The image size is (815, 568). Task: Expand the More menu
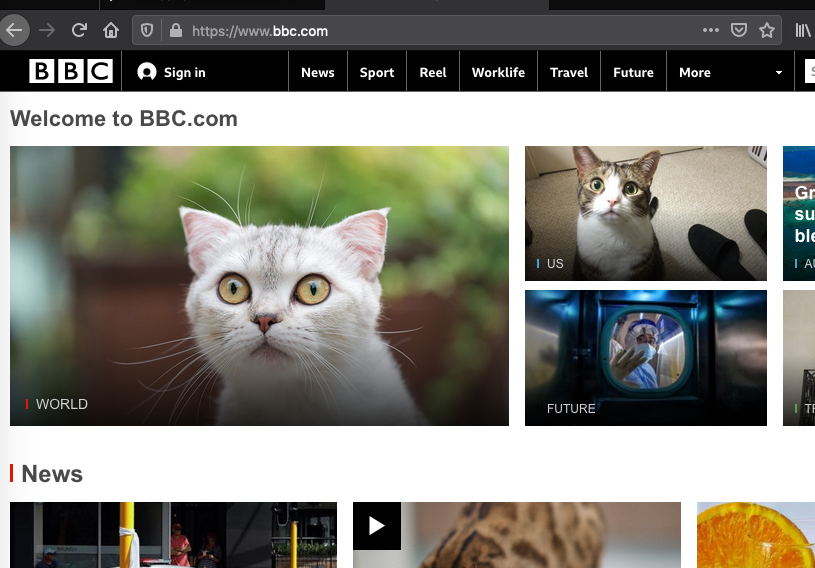[694, 72]
